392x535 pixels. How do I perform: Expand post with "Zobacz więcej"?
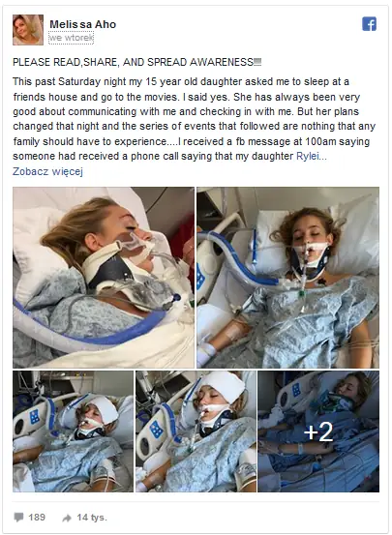pos(47,171)
